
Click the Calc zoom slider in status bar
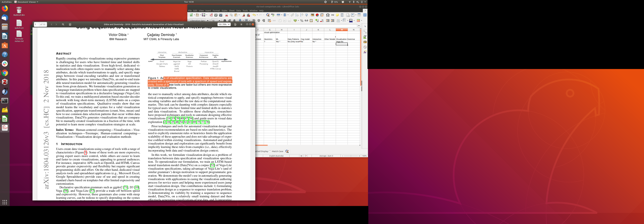pyautogui.click(x=351, y=156)
